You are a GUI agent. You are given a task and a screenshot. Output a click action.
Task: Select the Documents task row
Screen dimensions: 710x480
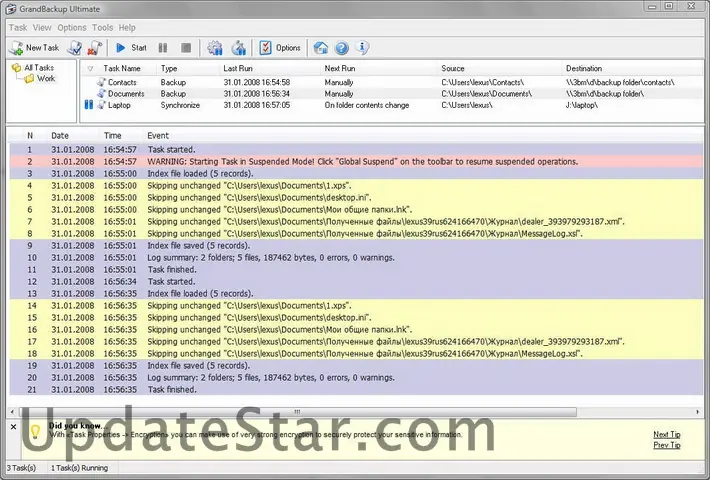pos(392,94)
